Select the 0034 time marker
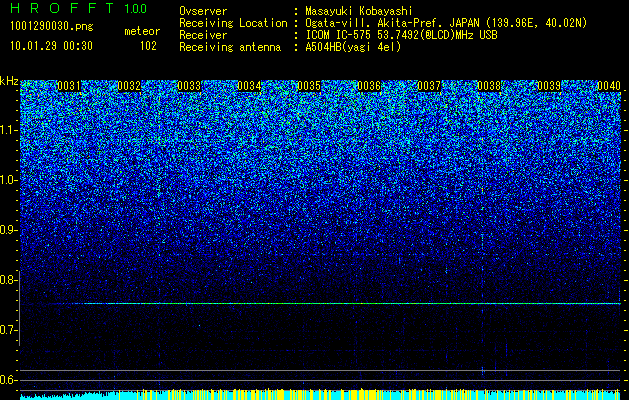 [249, 86]
